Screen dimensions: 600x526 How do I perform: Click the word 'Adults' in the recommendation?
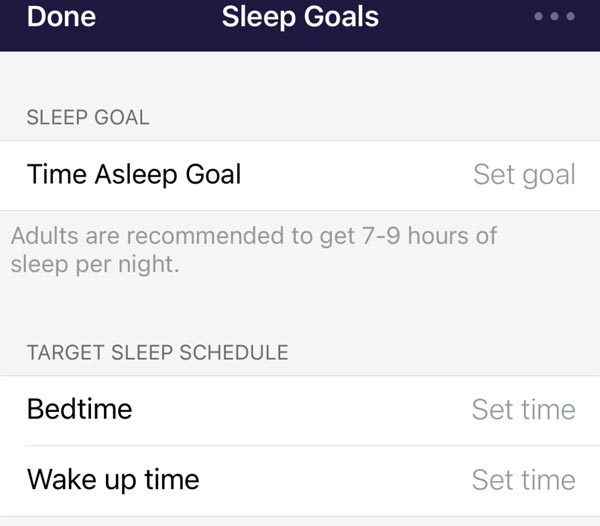(x=44, y=238)
